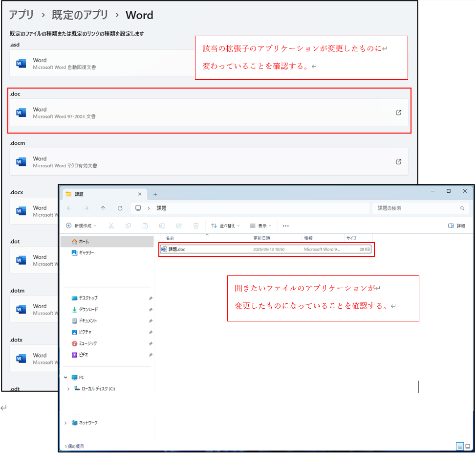Open the 並べ替え sort dropdown
Image resolution: width=476 pixels, height=454 pixels.
[x=226, y=226]
